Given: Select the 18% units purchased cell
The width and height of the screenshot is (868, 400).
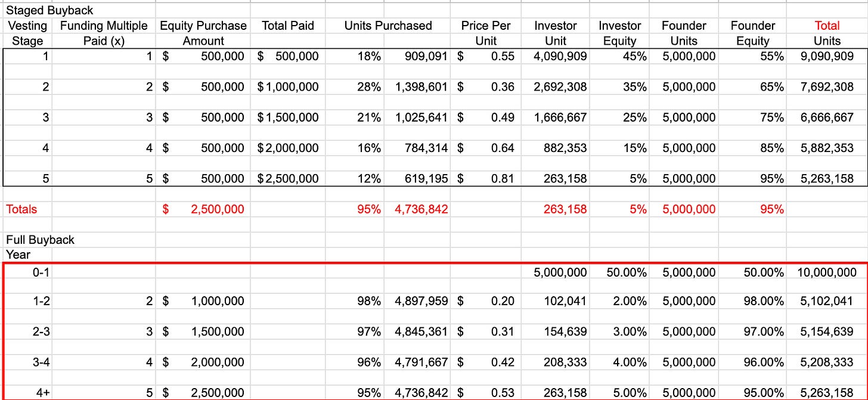Looking at the screenshot, I should 368,57.
